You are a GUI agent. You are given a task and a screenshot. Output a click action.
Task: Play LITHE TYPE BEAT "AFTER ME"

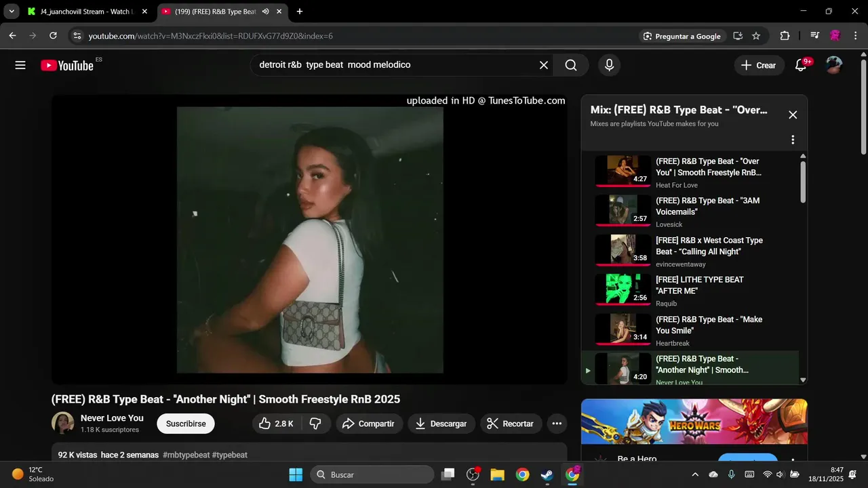click(690, 289)
